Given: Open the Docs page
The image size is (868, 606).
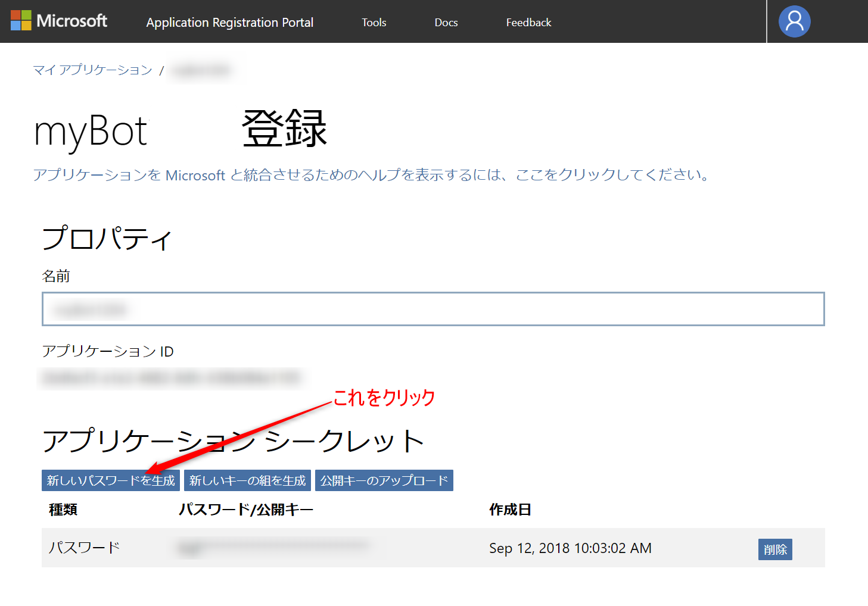Looking at the screenshot, I should click(x=446, y=22).
